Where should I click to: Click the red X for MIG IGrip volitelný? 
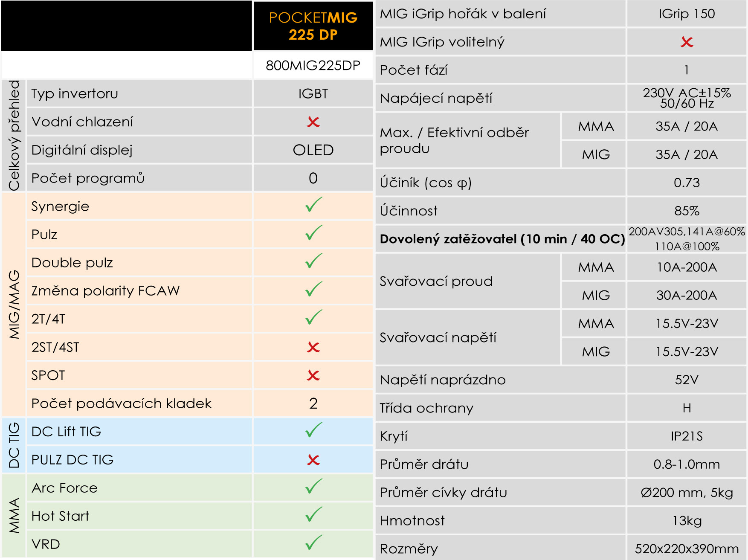point(687,42)
